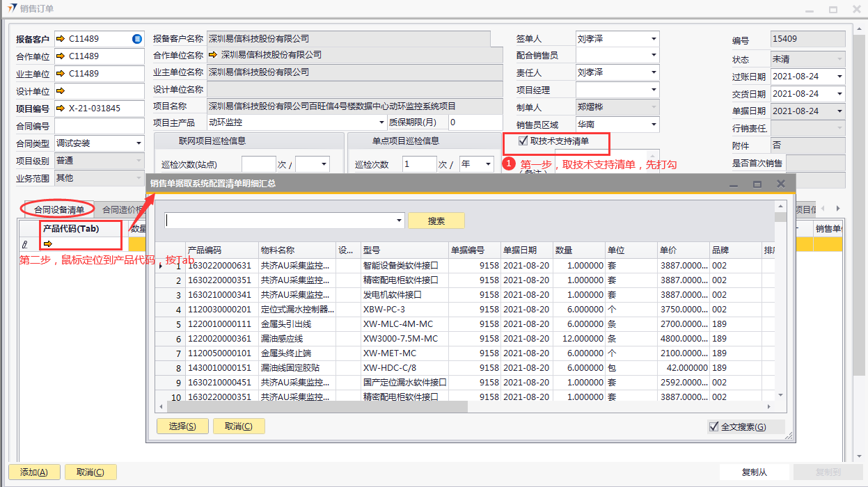
Task: Click the orange link arrow beside 报备客户
Action: point(61,39)
